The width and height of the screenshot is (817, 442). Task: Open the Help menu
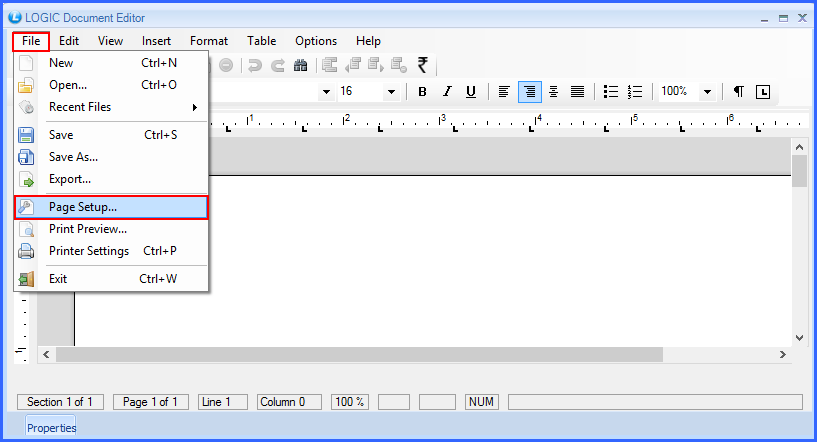click(368, 41)
